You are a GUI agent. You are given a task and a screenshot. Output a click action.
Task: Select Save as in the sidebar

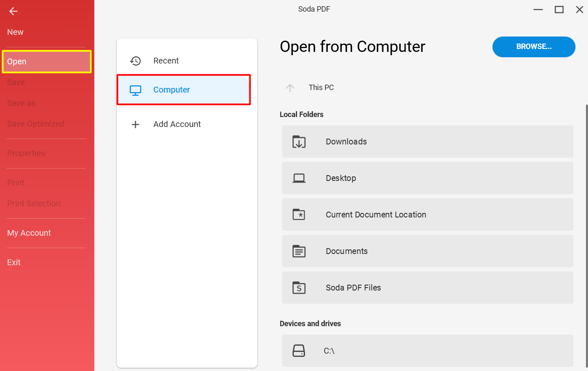point(21,103)
